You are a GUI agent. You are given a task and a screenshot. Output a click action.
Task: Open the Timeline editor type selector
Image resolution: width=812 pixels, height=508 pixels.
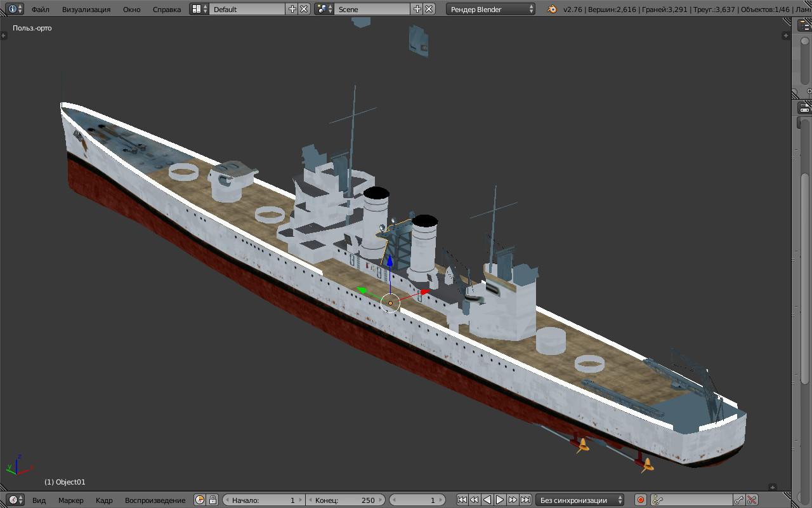pyautogui.click(x=16, y=500)
